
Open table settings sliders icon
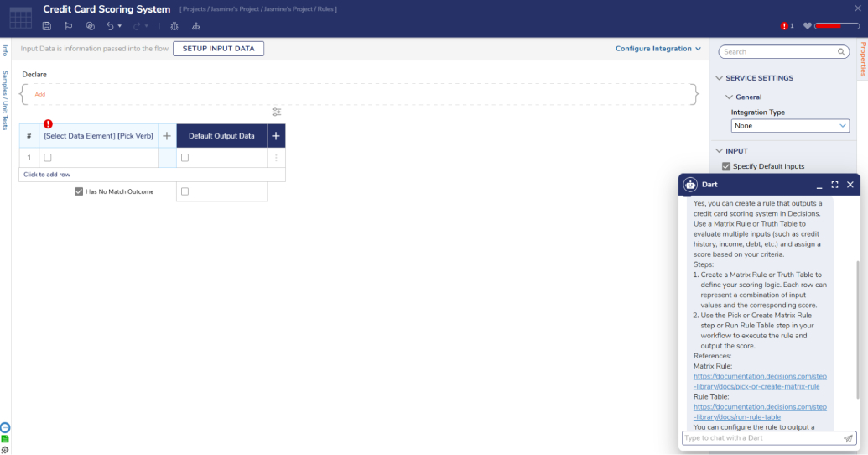click(277, 112)
